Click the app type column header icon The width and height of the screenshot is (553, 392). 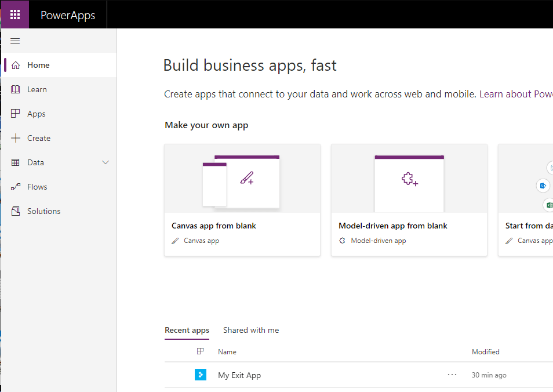coord(201,351)
